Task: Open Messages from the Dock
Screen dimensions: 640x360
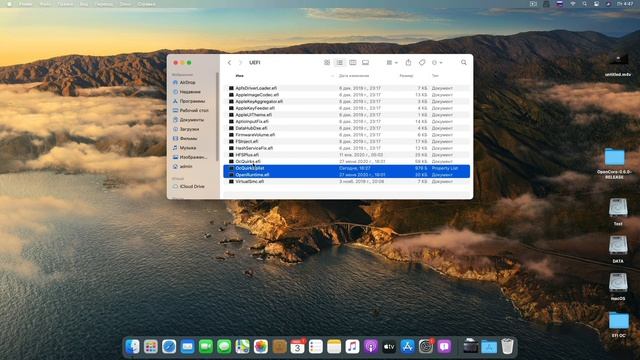Action: [x=224, y=347]
